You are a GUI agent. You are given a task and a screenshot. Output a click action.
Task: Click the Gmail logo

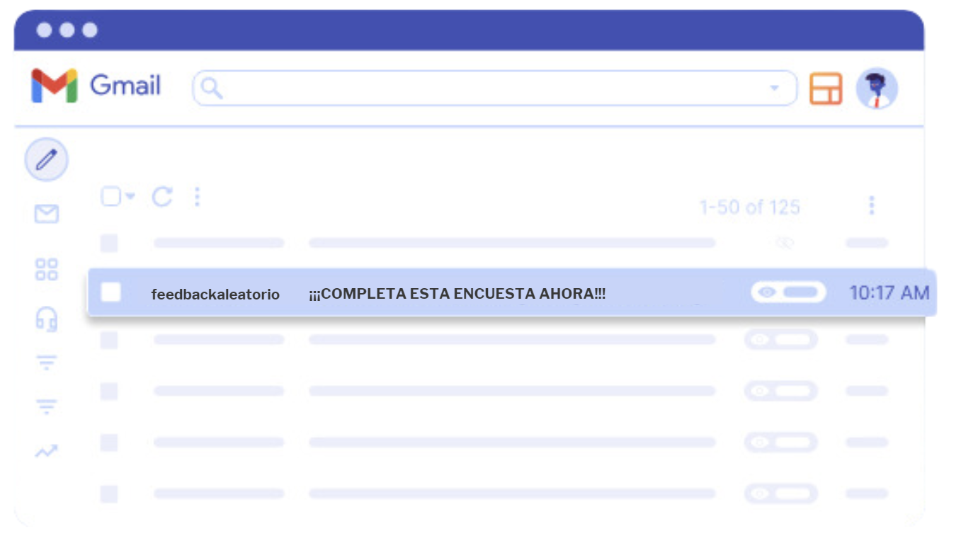(x=96, y=86)
